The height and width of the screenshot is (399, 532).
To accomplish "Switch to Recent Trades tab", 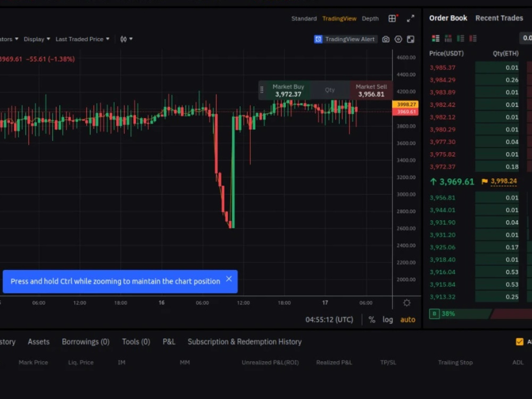I will point(499,18).
